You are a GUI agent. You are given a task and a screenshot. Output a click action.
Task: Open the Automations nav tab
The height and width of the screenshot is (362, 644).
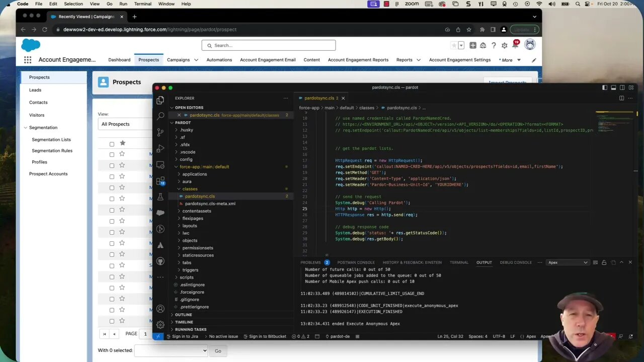(x=219, y=60)
